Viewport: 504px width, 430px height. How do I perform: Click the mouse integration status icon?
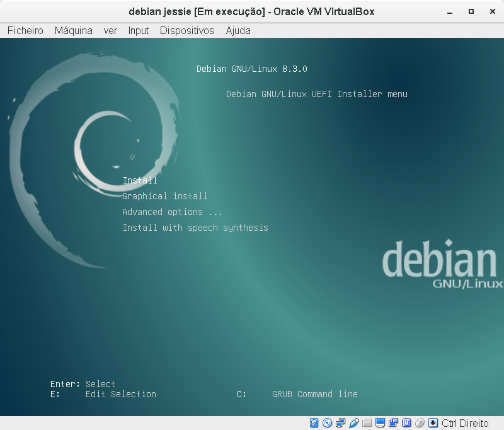click(x=420, y=423)
